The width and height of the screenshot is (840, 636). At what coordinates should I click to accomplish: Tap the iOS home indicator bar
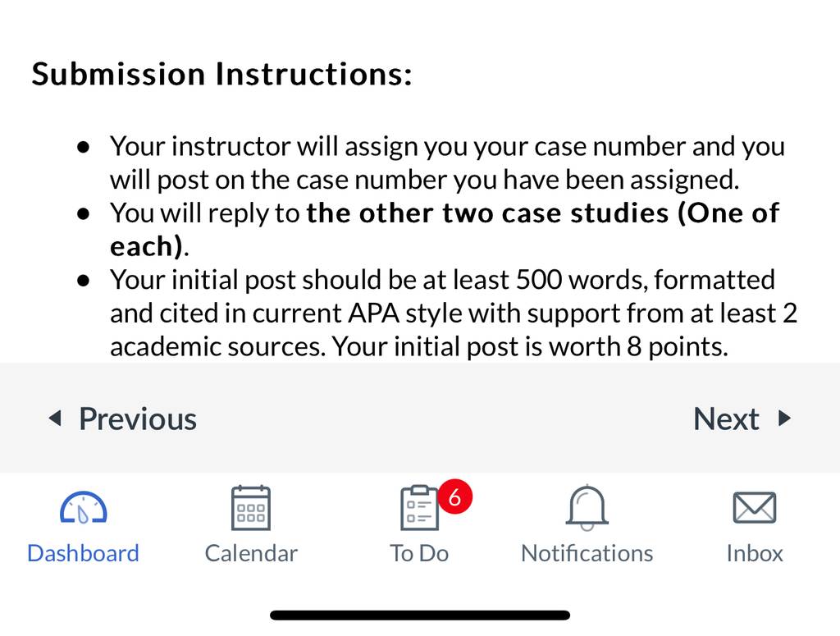click(x=420, y=615)
